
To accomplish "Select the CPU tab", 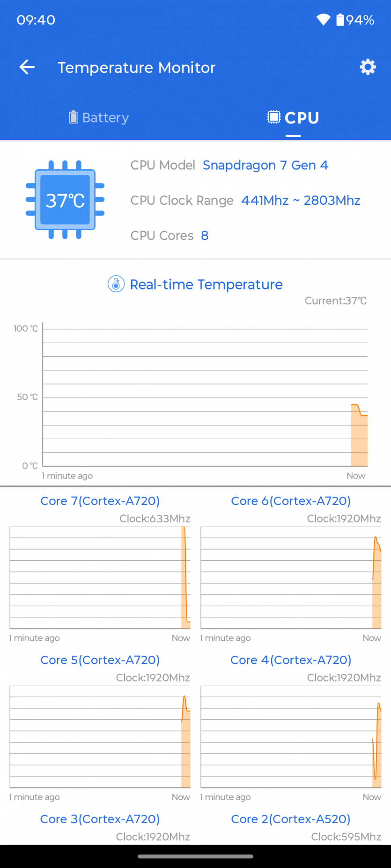I will [293, 117].
